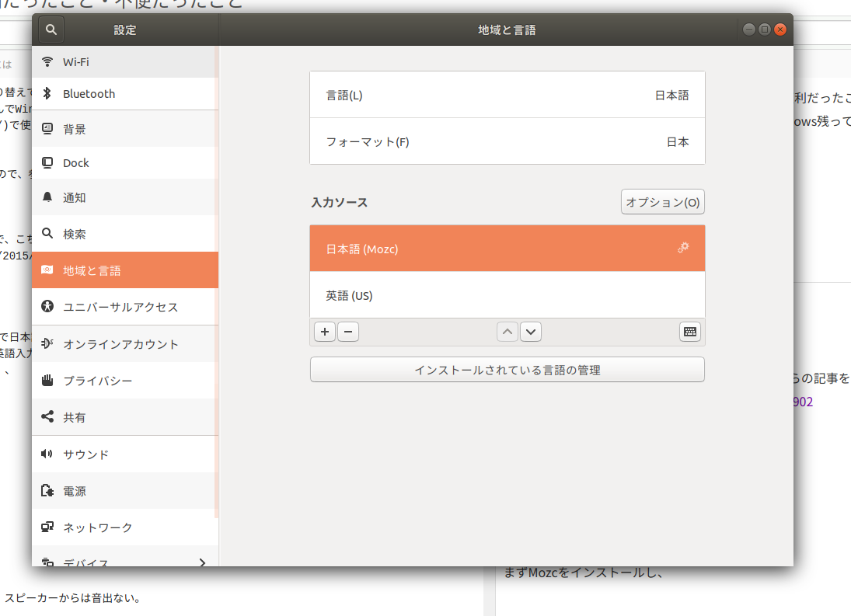This screenshot has height=616, width=851.
Task: Click インストールされている言語の管理 button
Action: [507, 369]
